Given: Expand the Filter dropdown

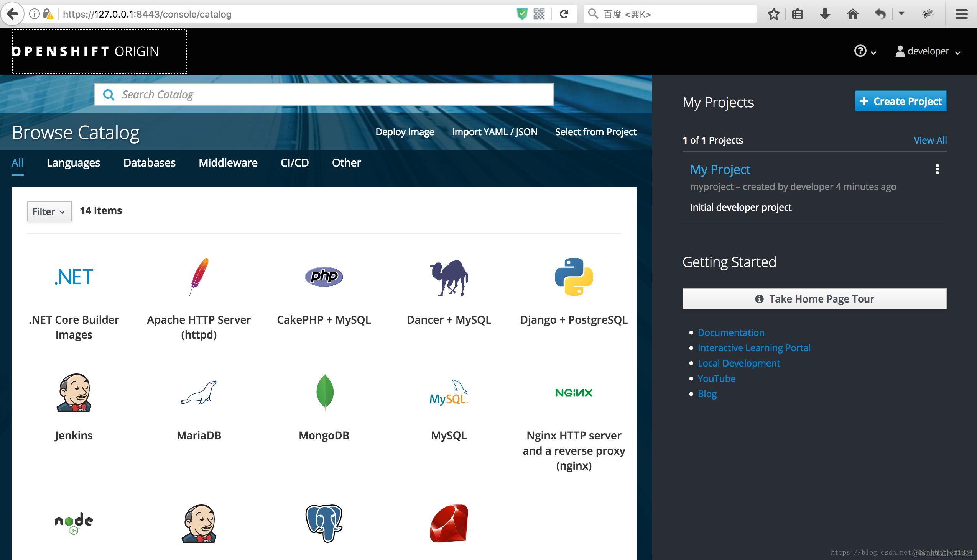Looking at the screenshot, I should coord(49,211).
